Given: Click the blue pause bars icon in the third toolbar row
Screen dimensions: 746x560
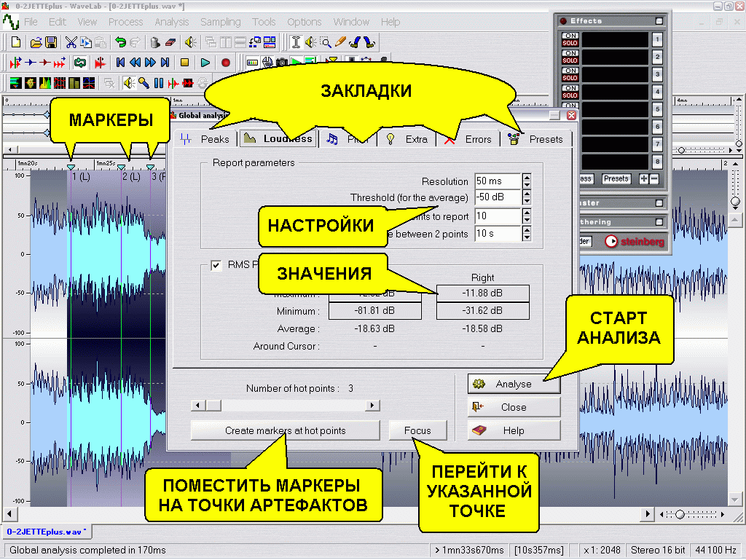Looking at the screenshot, I should [159, 83].
